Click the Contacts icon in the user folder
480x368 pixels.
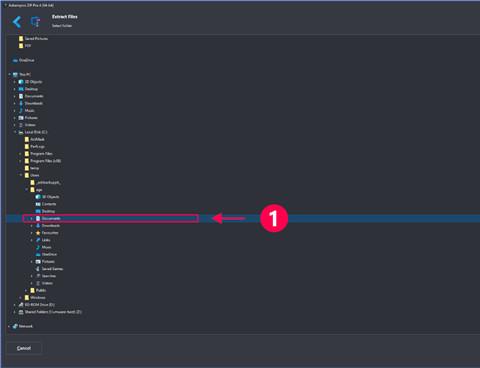tap(38, 204)
